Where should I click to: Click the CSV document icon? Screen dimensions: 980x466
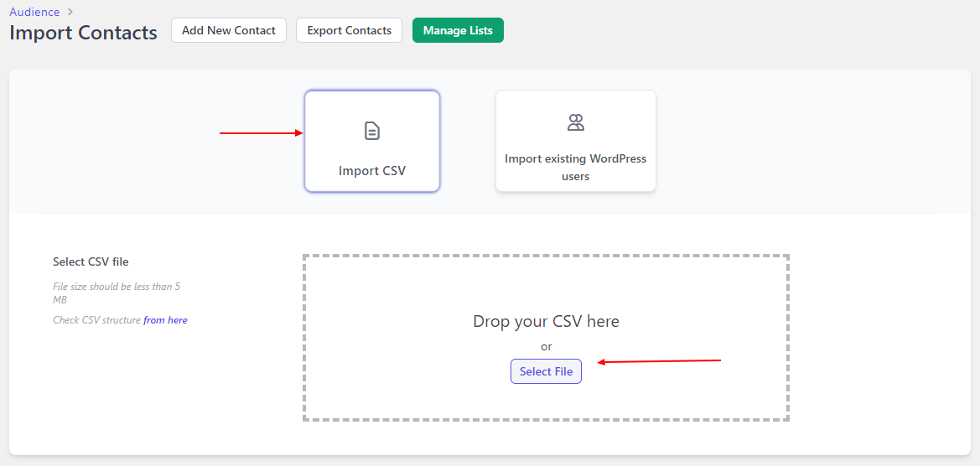[372, 131]
